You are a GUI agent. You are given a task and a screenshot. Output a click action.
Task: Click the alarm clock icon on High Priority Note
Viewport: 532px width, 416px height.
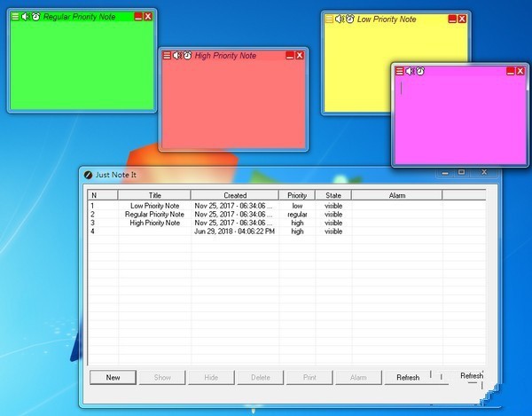188,55
